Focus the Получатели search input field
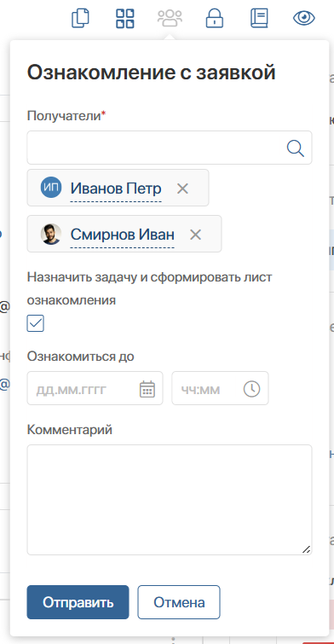Screen dimensions: 334x644 (x=170, y=148)
